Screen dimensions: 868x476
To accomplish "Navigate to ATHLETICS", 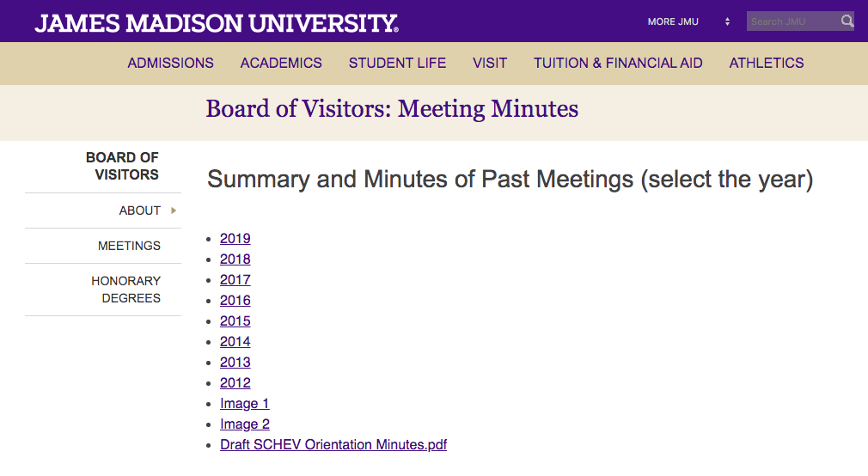I will click(x=767, y=63).
